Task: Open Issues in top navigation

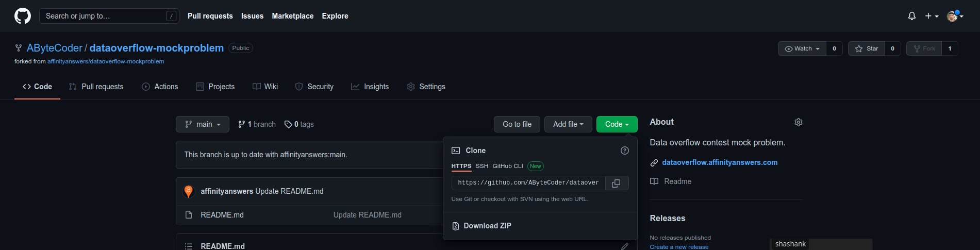Action: [252, 16]
